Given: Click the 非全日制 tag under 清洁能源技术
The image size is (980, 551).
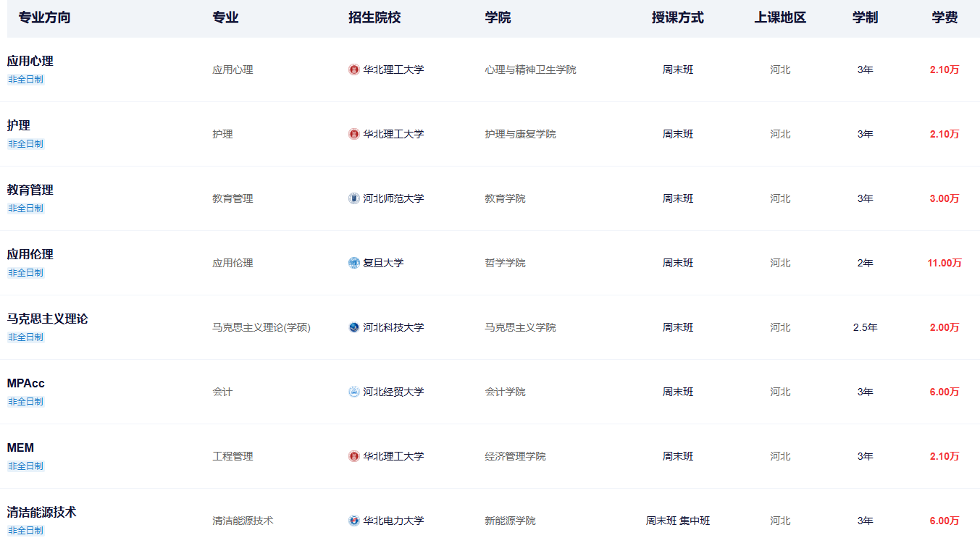Looking at the screenshot, I should click(26, 531).
